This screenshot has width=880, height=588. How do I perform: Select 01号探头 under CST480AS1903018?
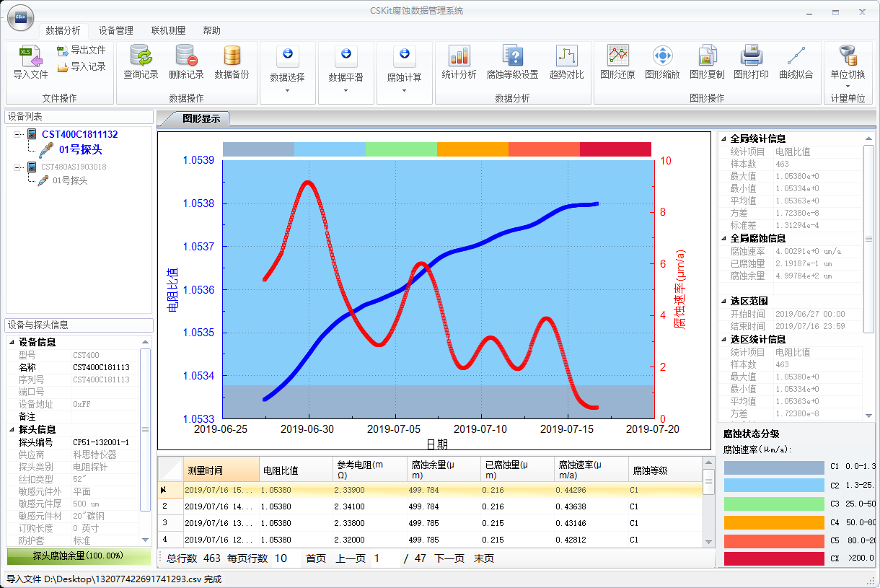[70, 180]
